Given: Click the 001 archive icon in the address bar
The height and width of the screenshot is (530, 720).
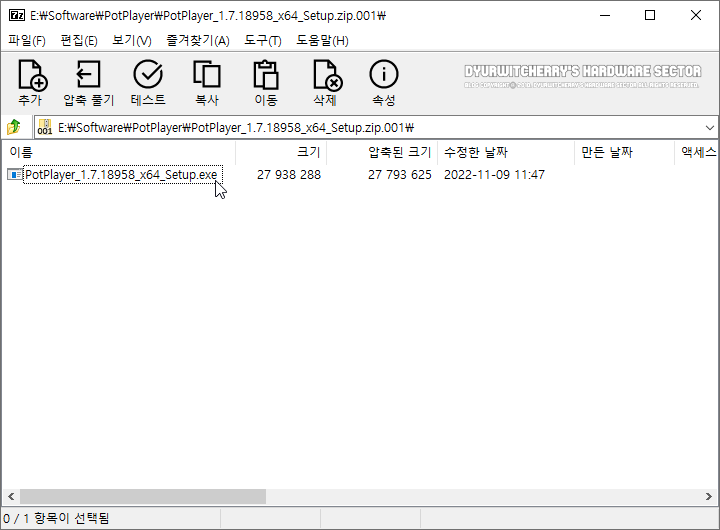Looking at the screenshot, I should [45, 127].
